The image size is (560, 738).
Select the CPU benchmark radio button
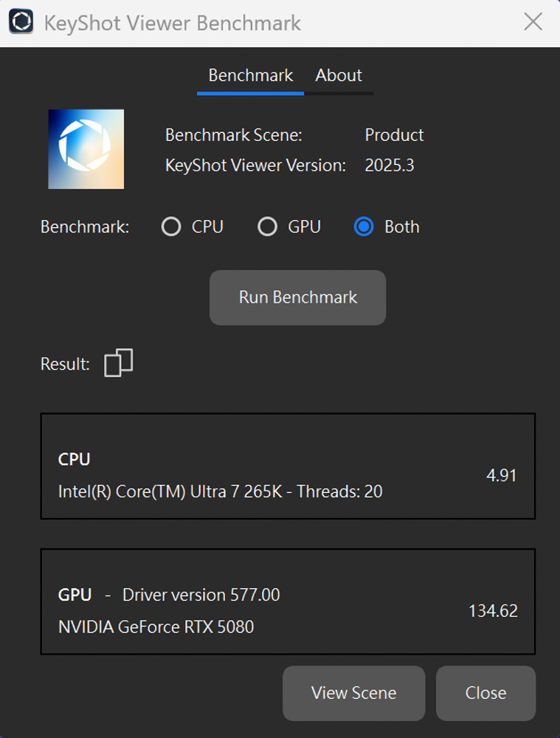[171, 227]
